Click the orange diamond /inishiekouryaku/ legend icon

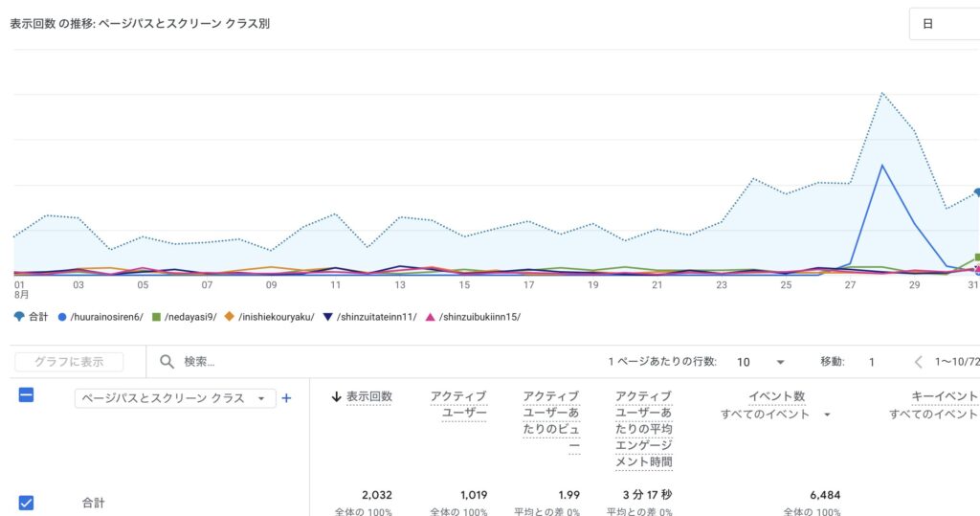230,317
